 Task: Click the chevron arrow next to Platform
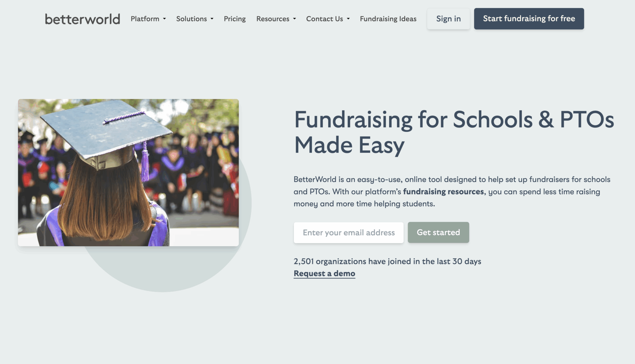pos(165,19)
